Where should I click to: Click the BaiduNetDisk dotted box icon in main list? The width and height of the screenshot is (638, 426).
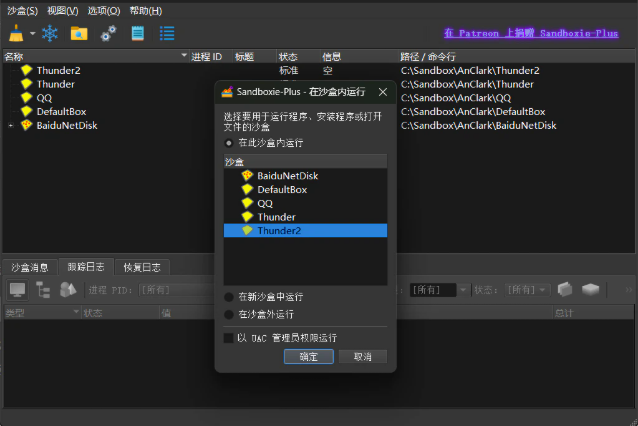[x=26, y=125]
